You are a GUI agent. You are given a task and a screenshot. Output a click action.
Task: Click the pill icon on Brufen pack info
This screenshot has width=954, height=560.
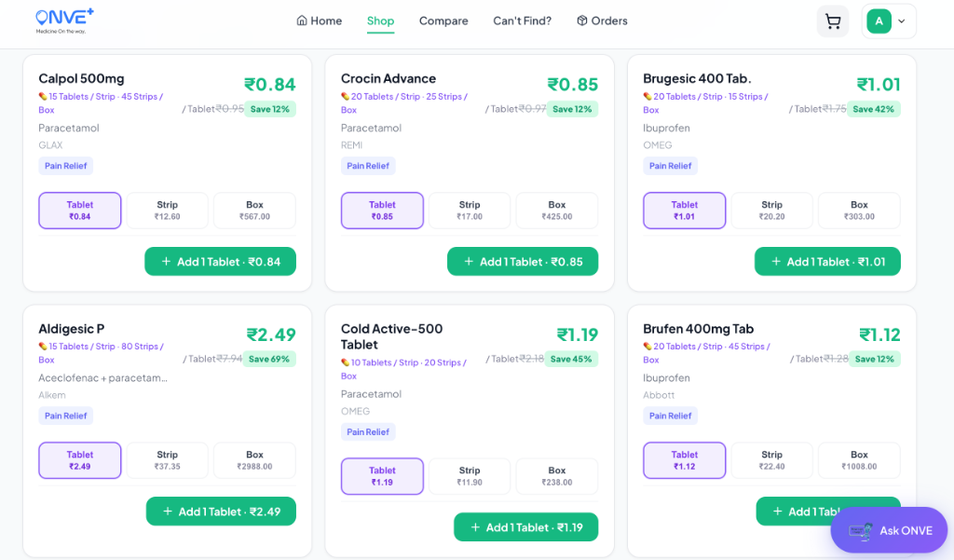647,347
